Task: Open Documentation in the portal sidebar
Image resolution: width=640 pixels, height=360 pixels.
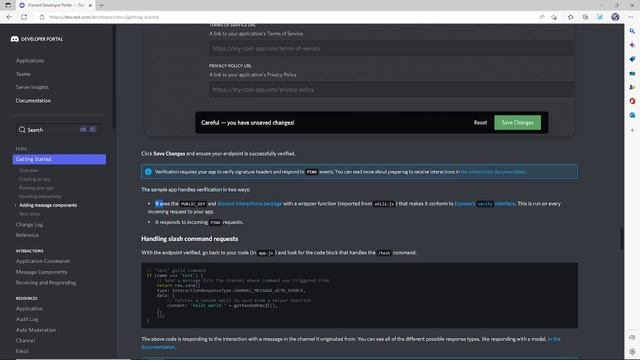Action: click(x=33, y=100)
